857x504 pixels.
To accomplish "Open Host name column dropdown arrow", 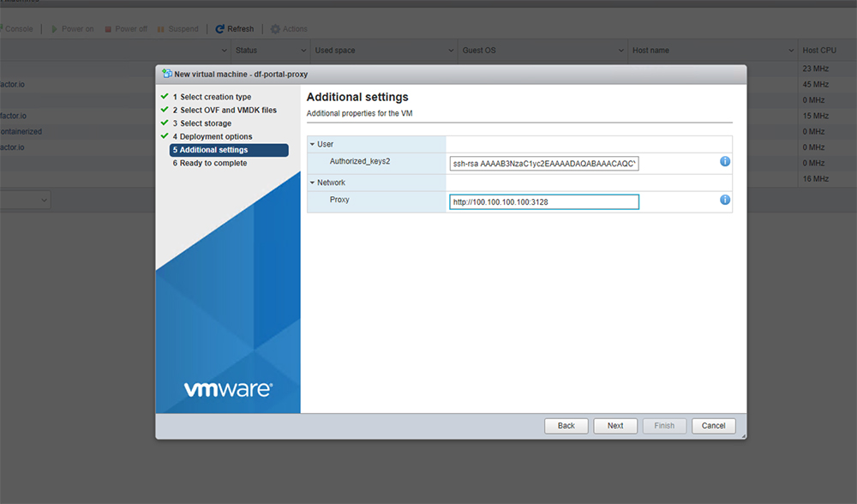I will click(791, 51).
